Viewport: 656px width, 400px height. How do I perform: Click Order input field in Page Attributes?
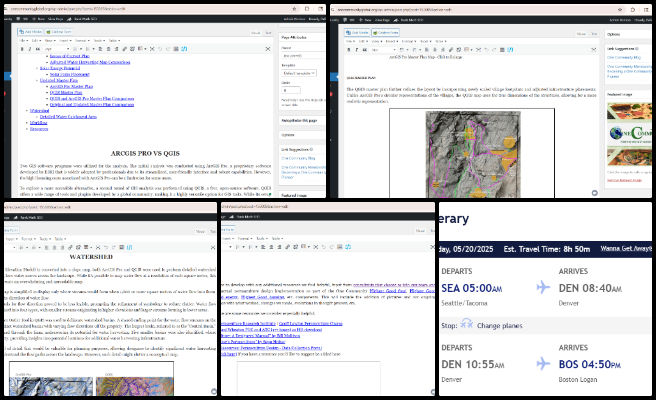[x=291, y=90]
